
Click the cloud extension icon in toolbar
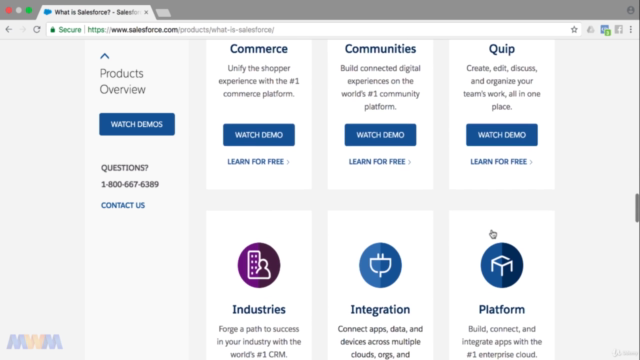pyautogui.click(x=591, y=29)
